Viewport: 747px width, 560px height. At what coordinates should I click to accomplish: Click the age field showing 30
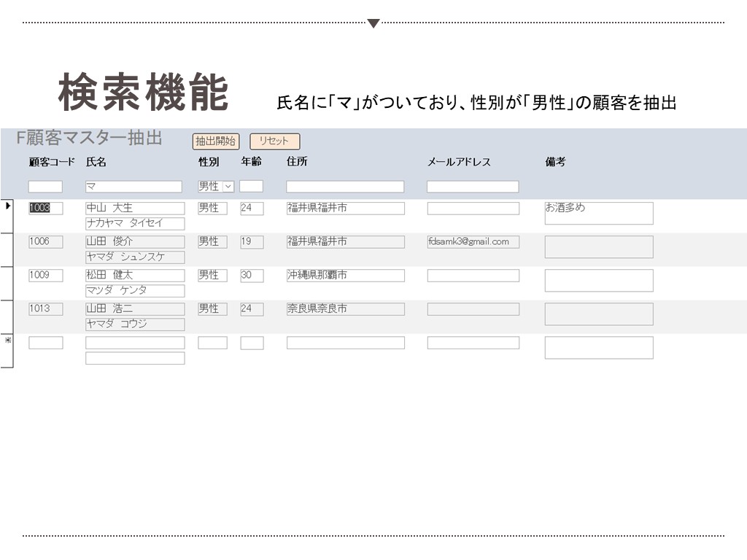pos(251,275)
